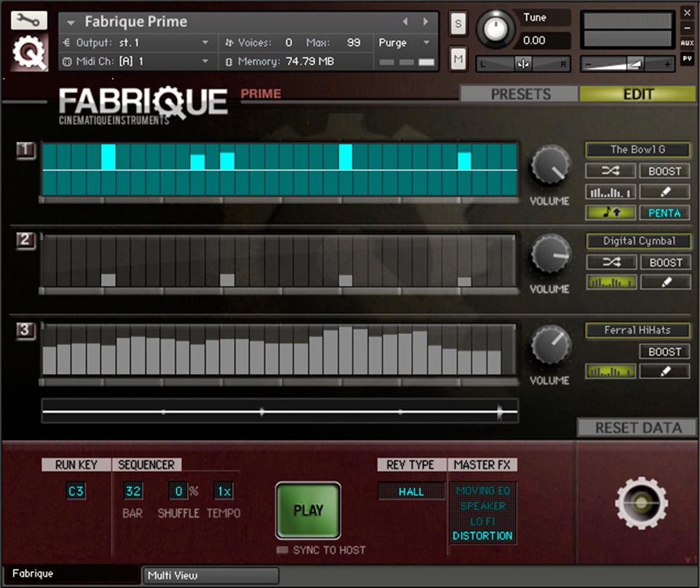Click the track 1 VOLUME knob
Screen dimensions: 700x588
[x=549, y=166]
